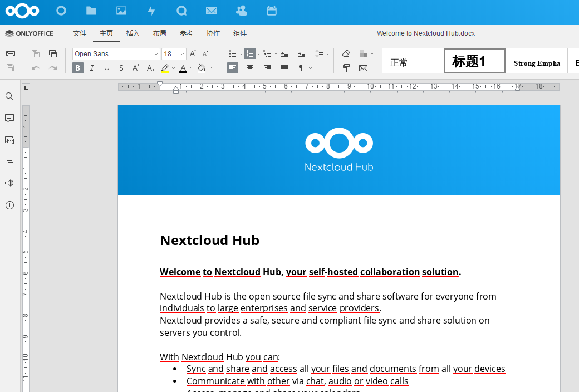Open the Nextcloud Mail envelope icon
The image size is (579, 392).
(x=211, y=11)
